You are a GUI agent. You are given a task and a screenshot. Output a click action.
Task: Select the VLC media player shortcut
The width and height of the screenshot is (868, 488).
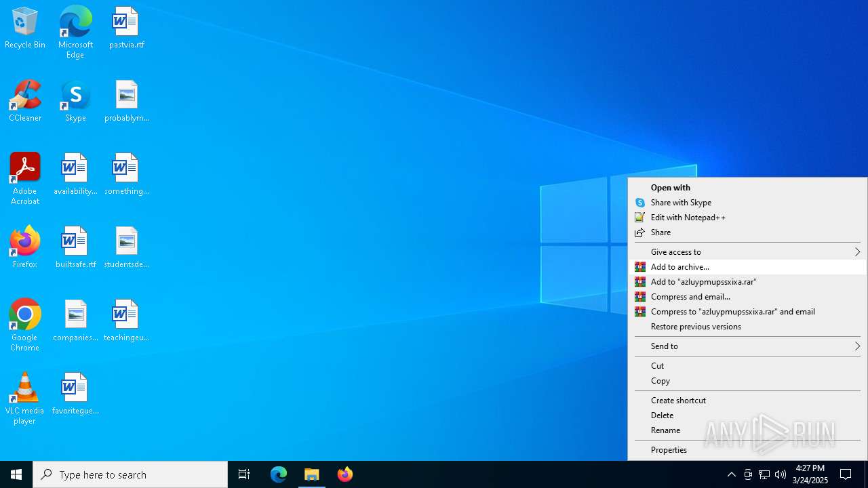[x=25, y=399]
